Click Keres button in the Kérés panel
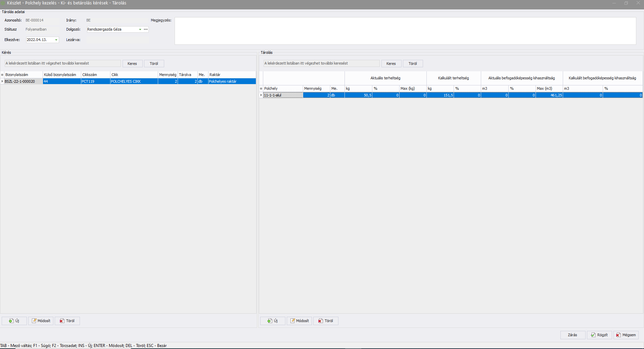 pos(132,64)
